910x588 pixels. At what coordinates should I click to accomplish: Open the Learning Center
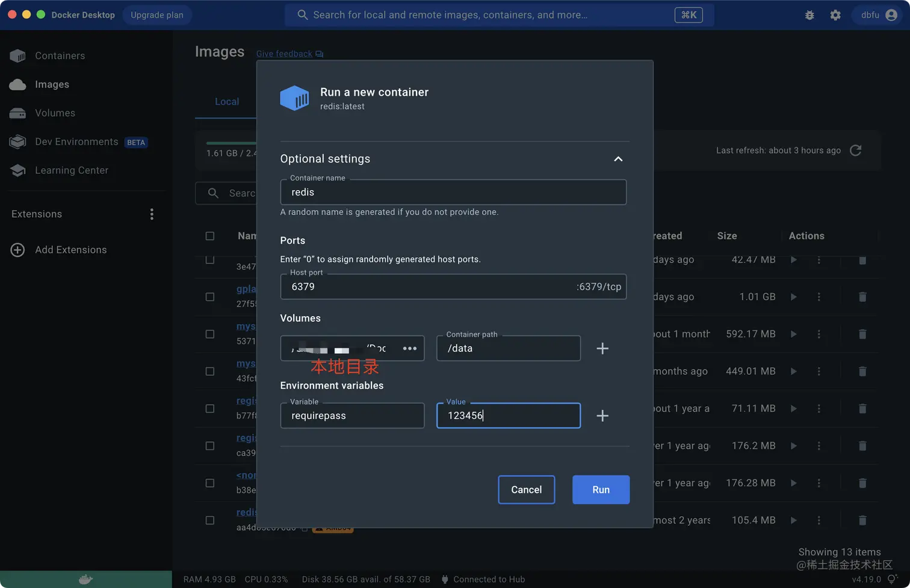click(x=72, y=170)
